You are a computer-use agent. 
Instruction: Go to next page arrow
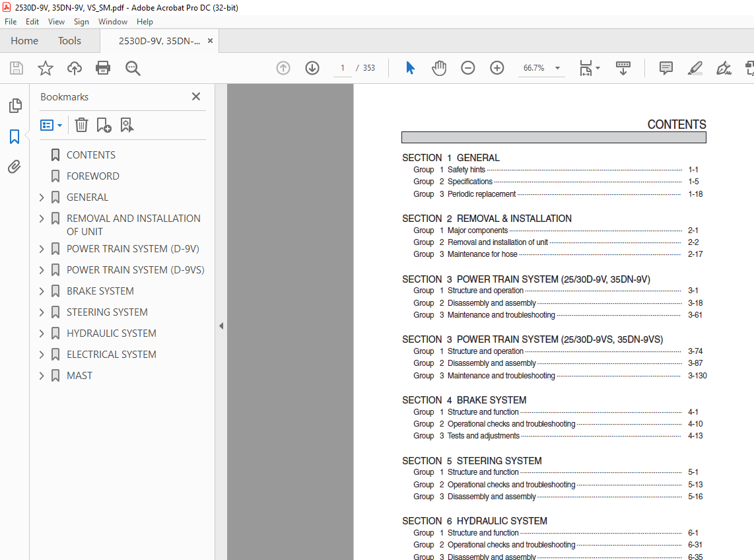(312, 68)
